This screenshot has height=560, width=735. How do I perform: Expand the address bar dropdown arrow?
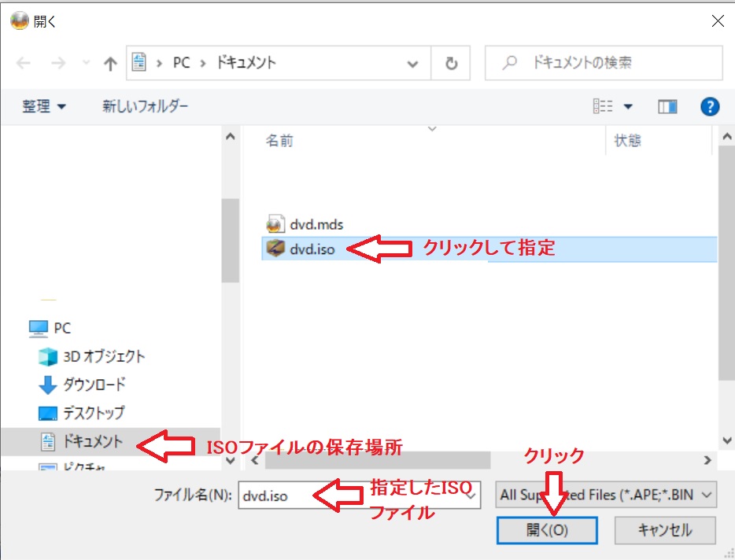pyautogui.click(x=412, y=63)
